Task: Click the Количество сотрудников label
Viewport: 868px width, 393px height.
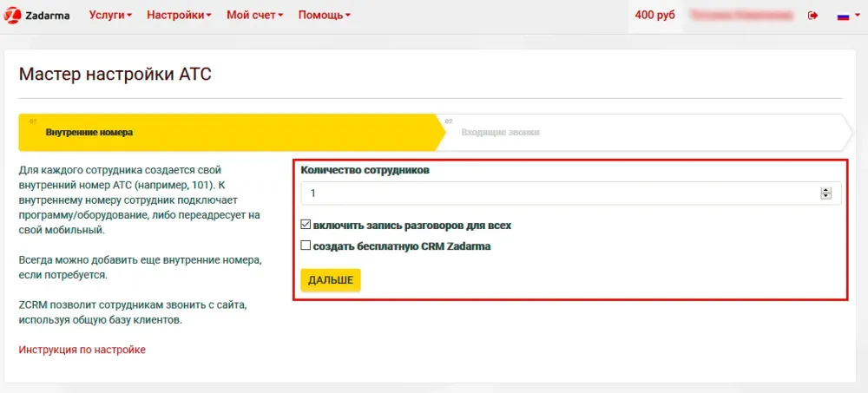Action: (365, 171)
